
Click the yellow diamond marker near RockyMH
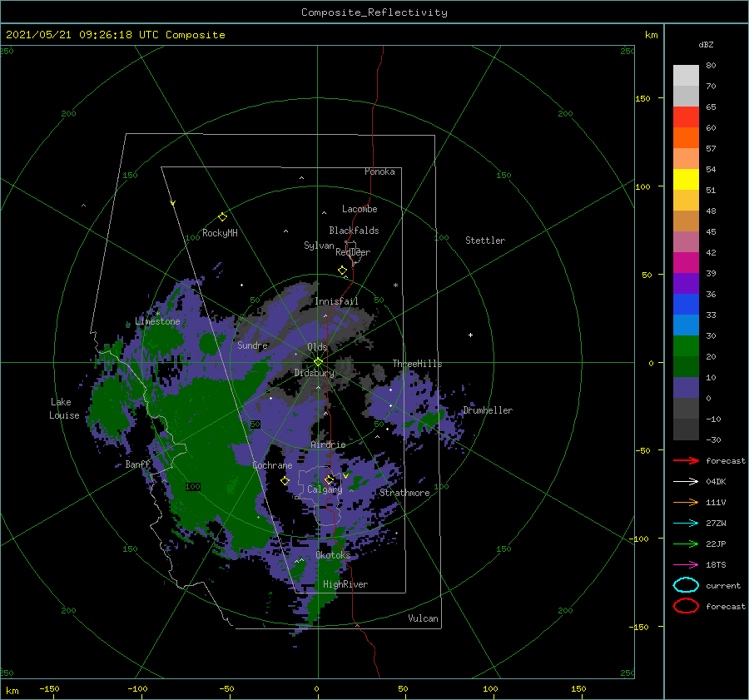click(222, 217)
